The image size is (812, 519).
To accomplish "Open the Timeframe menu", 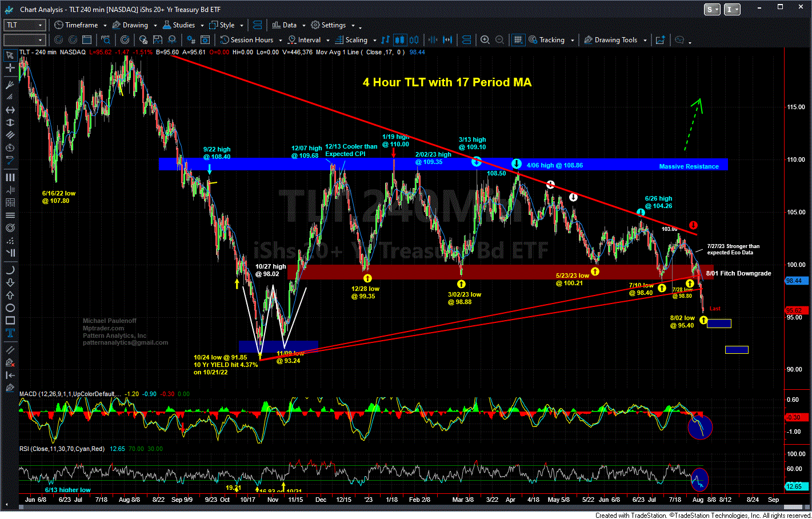I will [x=76, y=25].
